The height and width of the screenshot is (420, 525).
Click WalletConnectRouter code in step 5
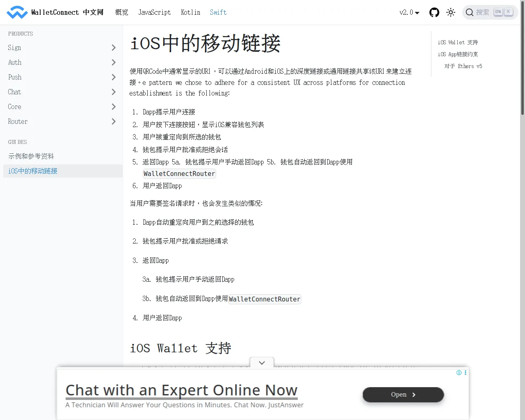(x=179, y=174)
